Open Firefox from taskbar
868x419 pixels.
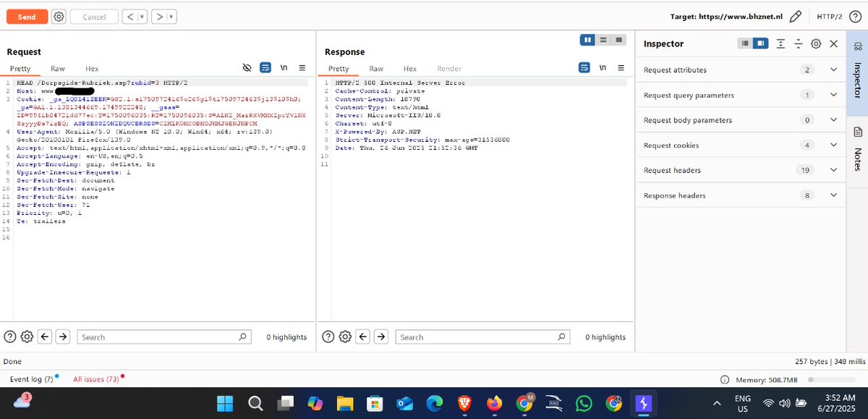pyautogui.click(x=494, y=403)
